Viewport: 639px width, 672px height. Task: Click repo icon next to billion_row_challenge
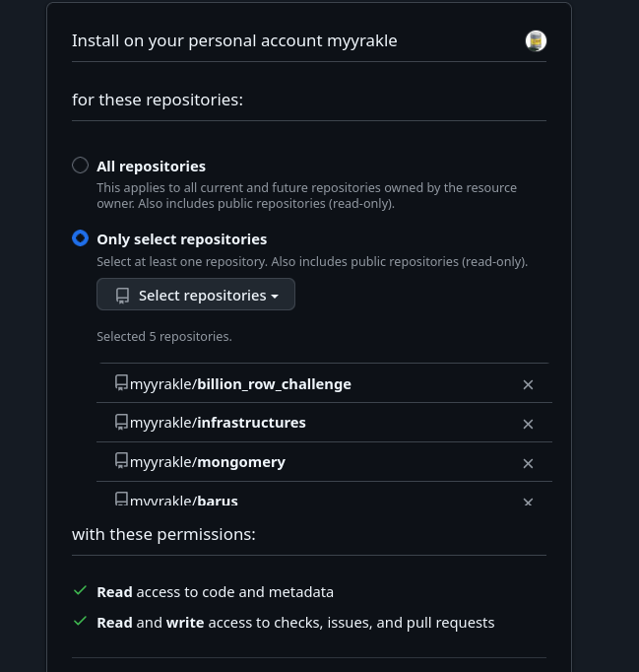pyautogui.click(x=121, y=382)
